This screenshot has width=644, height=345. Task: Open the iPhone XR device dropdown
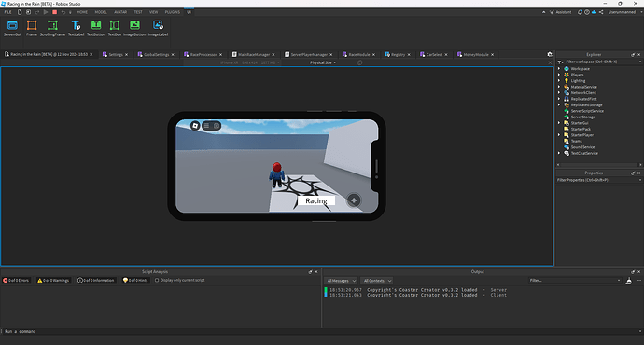click(x=250, y=62)
